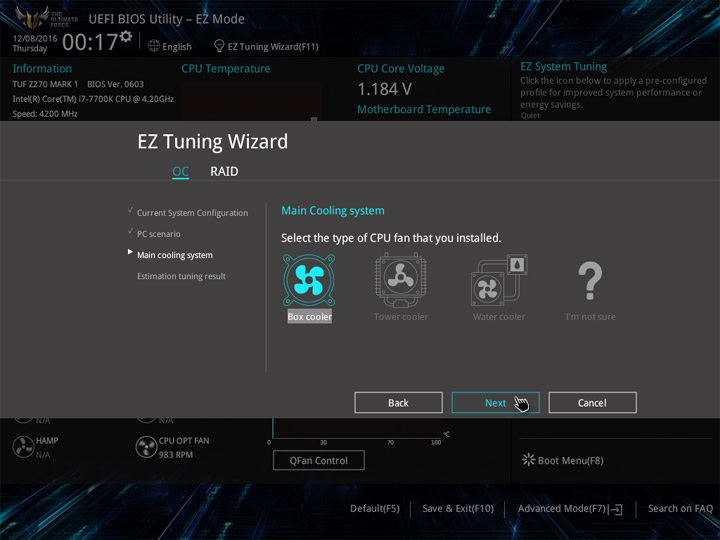Go to the PC scenario step
Image resolution: width=720 pixels, height=540 pixels.
click(158, 234)
